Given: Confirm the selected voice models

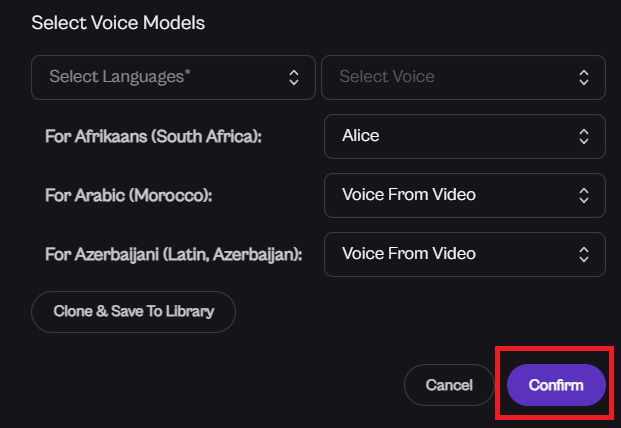Looking at the screenshot, I should [x=556, y=385].
